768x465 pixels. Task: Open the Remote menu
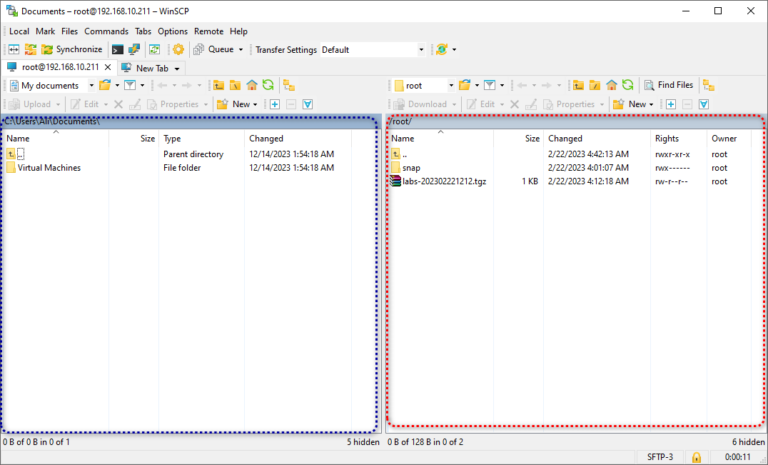tap(209, 31)
